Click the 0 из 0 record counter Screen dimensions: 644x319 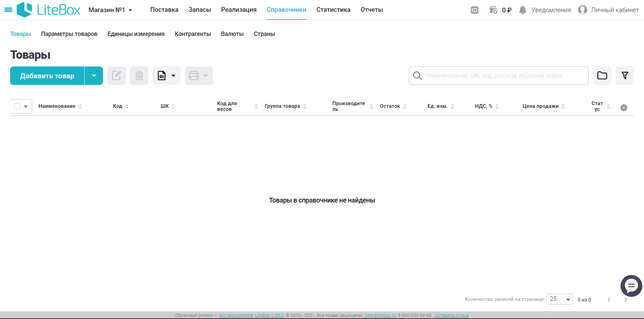point(584,300)
